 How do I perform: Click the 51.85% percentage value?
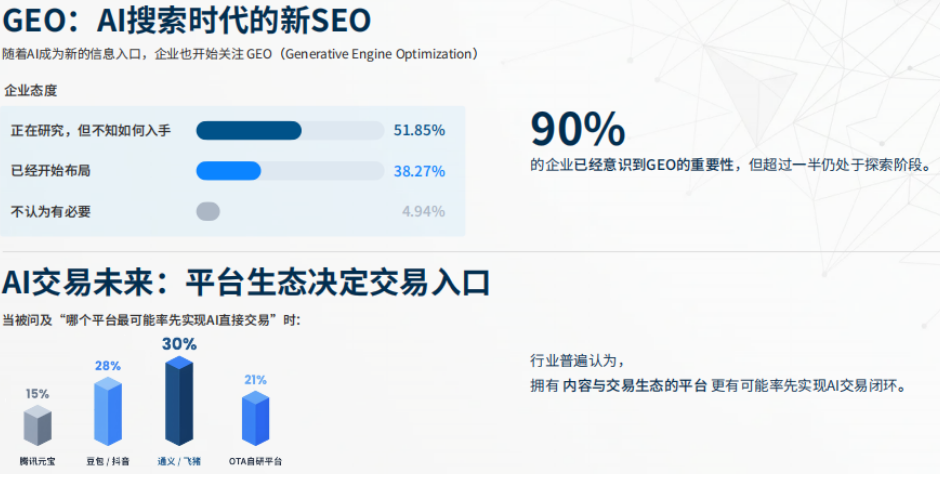419,130
